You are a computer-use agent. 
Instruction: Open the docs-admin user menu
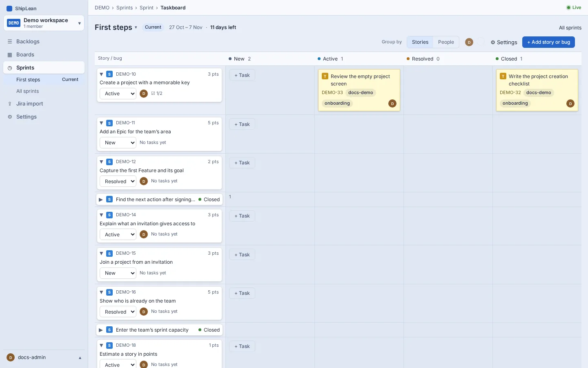44,357
